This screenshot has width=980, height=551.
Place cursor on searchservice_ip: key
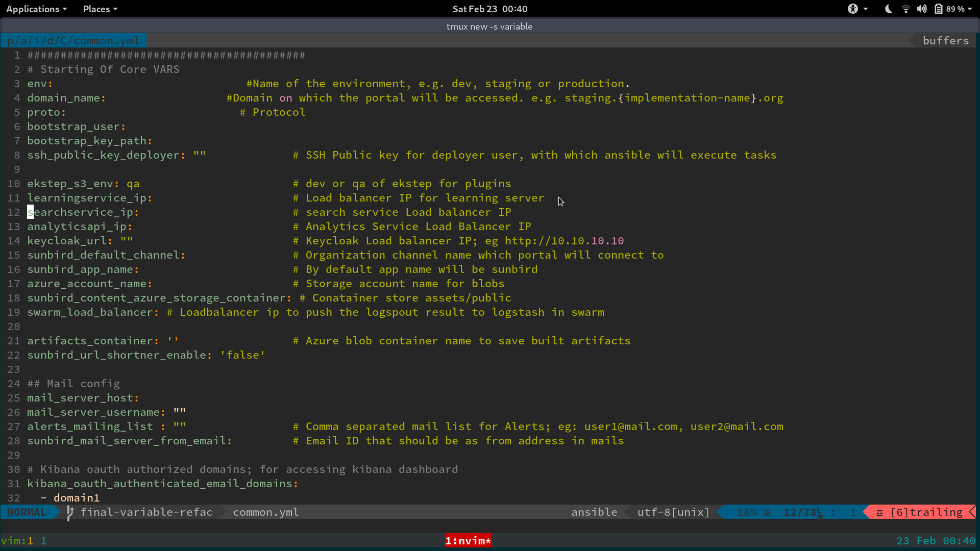(x=83, y=212)
